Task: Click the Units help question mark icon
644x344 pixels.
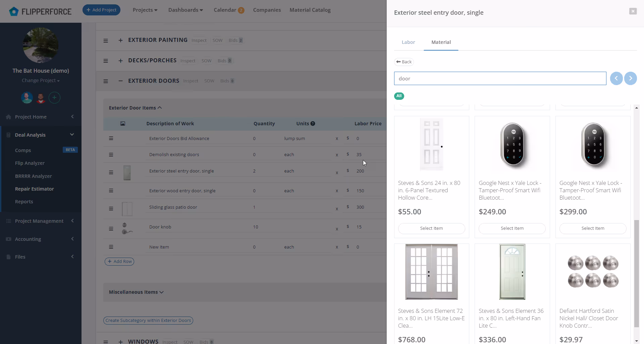Action: point(313,124)
